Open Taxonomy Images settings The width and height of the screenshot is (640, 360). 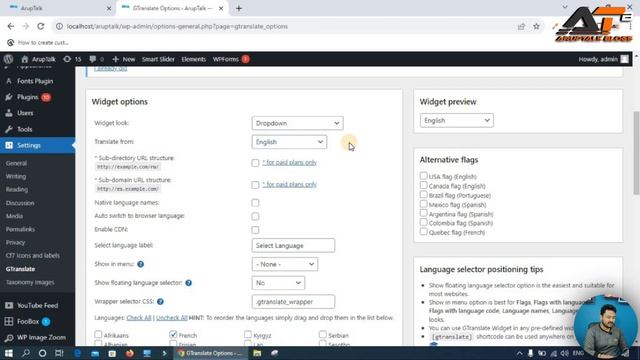30,282
